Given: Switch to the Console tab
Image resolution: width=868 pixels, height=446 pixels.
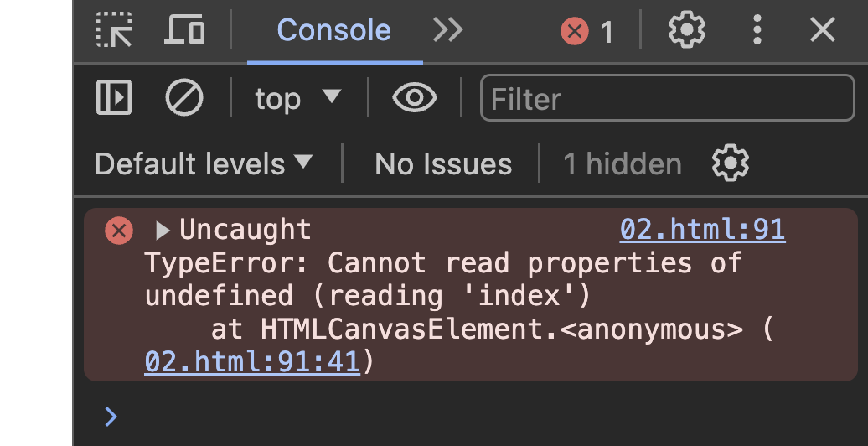Looking at the screenshot, I should point(333,30).
